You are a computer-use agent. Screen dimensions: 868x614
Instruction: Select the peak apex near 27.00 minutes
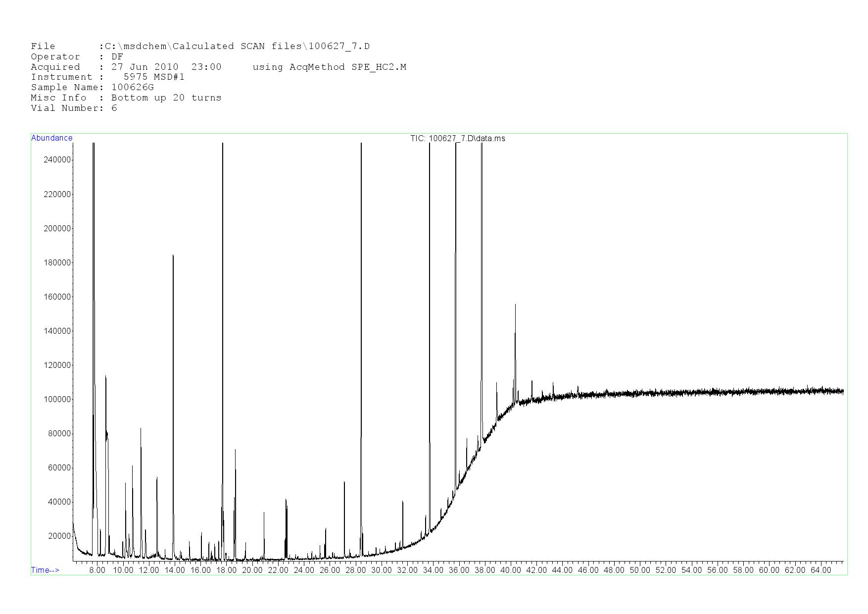click(344, 482)
